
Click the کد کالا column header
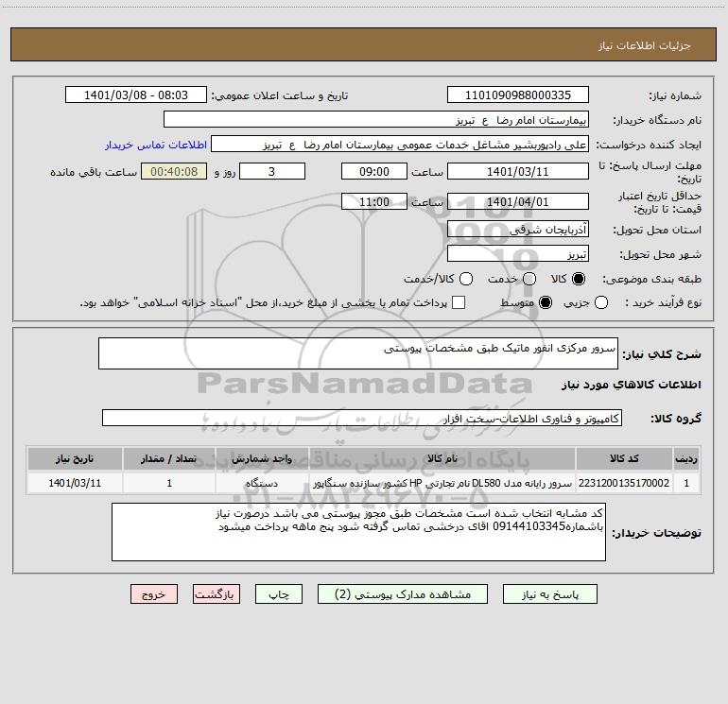624,458
